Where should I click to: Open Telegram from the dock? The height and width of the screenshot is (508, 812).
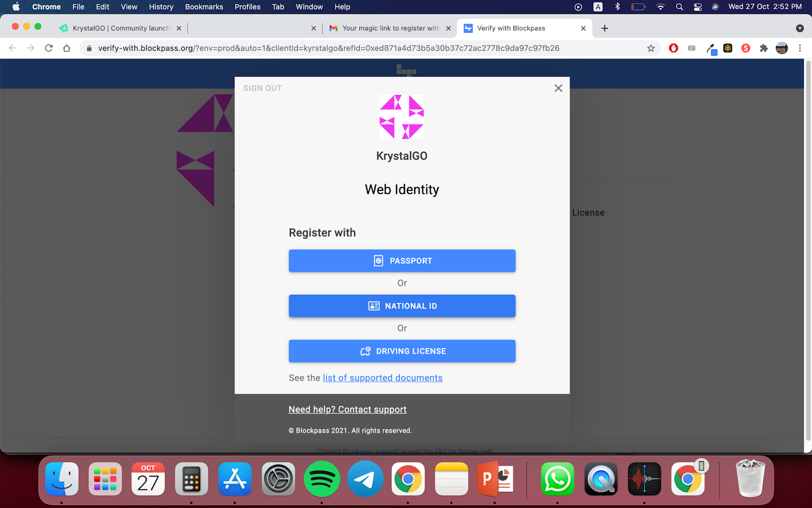click(x=365, y=479)
